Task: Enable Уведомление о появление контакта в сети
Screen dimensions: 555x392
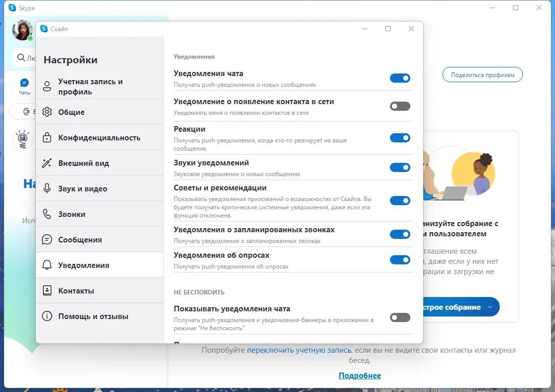Action: point(400,106)
